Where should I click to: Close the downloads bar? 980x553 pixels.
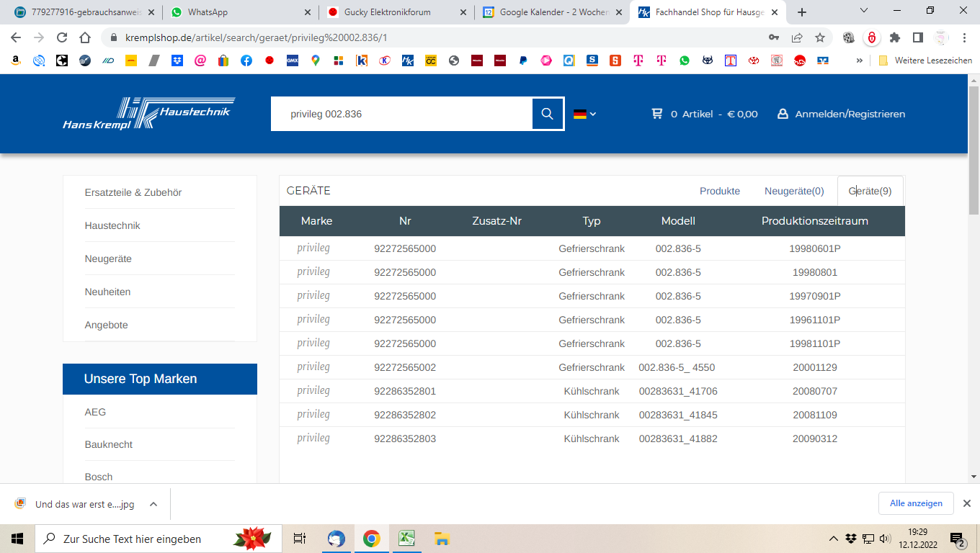[x=967, y=503]
